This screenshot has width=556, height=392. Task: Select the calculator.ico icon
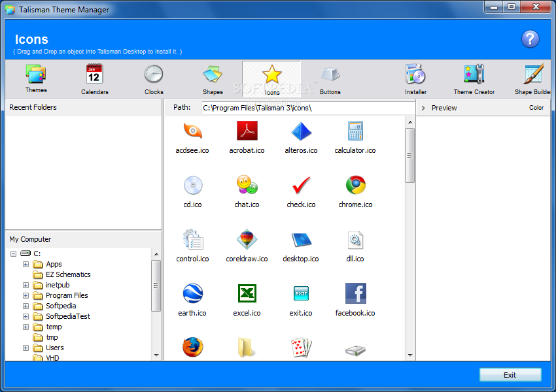tap(355, 137)
